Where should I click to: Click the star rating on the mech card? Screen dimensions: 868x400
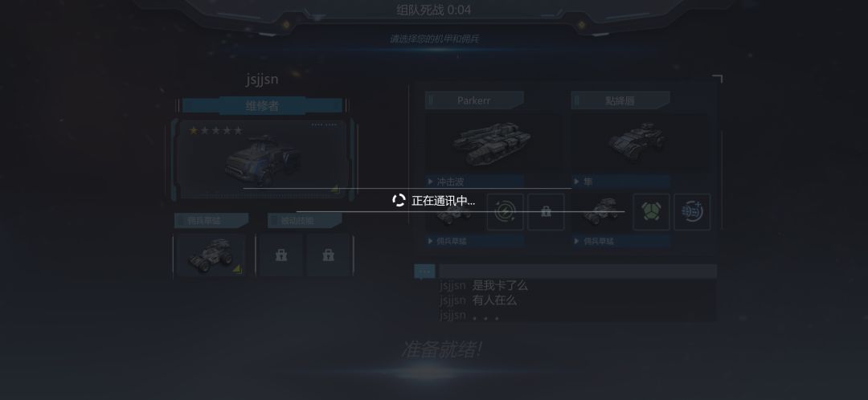216,131
